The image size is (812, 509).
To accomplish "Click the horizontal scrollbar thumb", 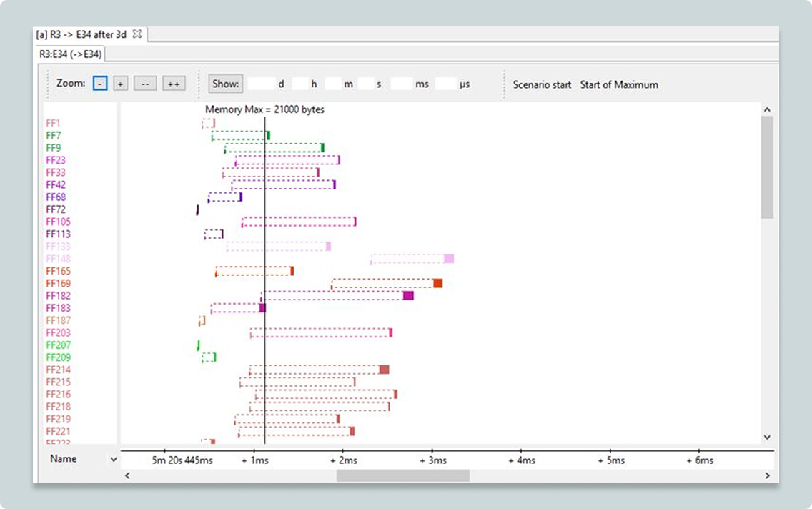I will click(x=402, y=475).
